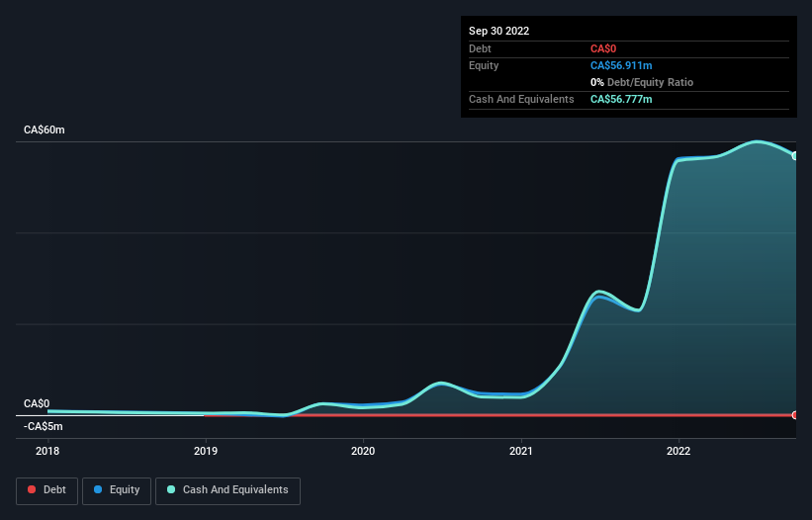
Task: Toggle the Equity series legend button
Action: click(117, 490)
